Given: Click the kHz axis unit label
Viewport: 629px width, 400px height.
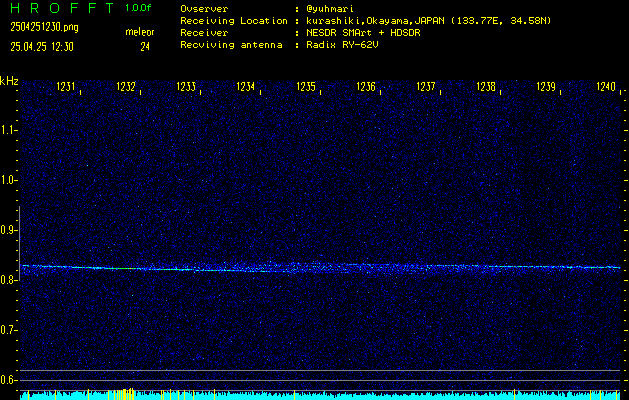Looking at the screenshot, I should point(9,81).
